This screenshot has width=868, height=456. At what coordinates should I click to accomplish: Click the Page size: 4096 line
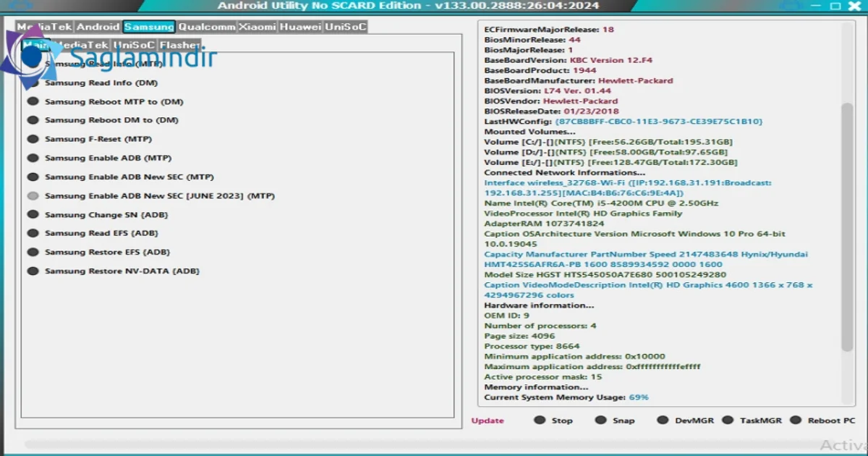pyautogui.click(x=519, y=336)
